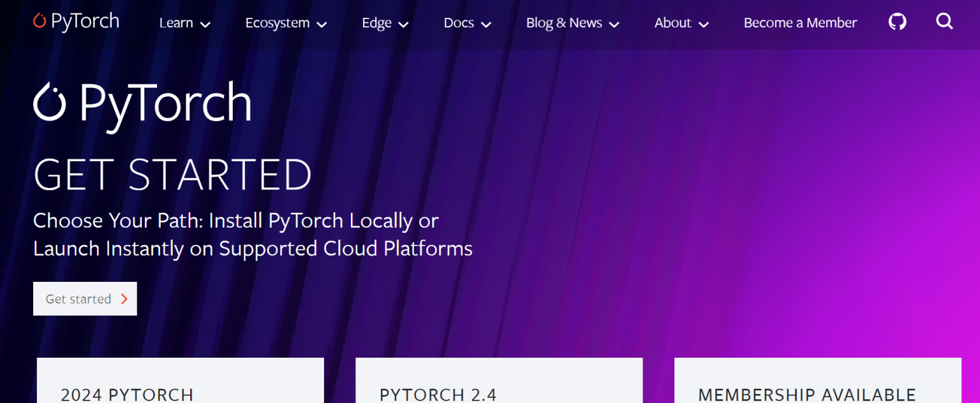Open the Ecosystem menu
The image size is (980, 403).
coord(278,23)
